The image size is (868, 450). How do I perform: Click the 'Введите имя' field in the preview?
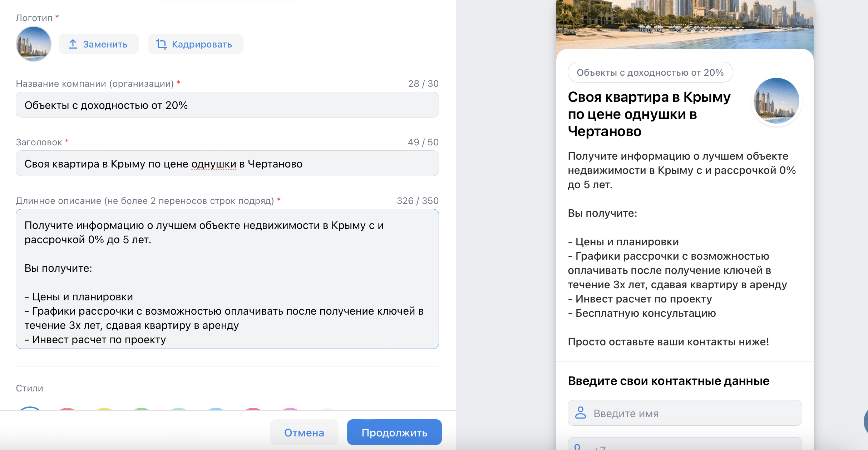tap(685, 413)
